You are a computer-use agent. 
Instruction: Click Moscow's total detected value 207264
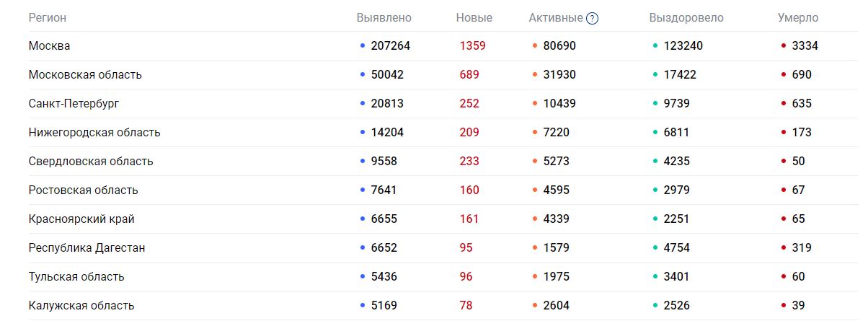(x=390, y=45)
